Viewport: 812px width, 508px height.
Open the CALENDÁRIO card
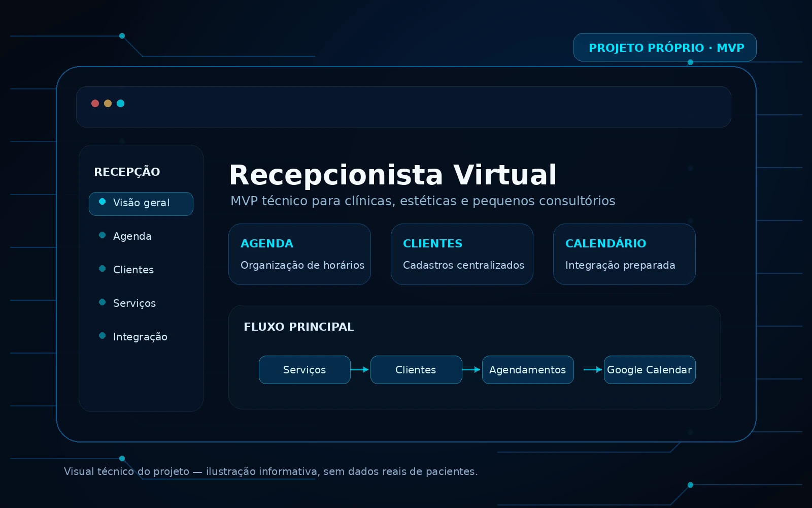click(x=624, y=254)
